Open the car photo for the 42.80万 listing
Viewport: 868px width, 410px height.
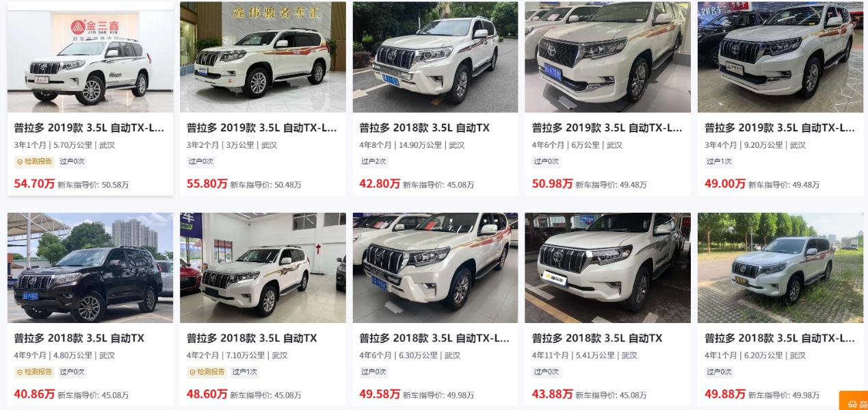[435, 57]
